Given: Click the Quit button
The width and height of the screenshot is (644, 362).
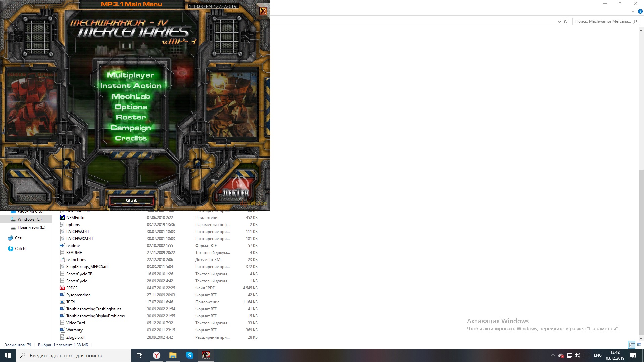Looking at the screenshot, I should [131, 200].
